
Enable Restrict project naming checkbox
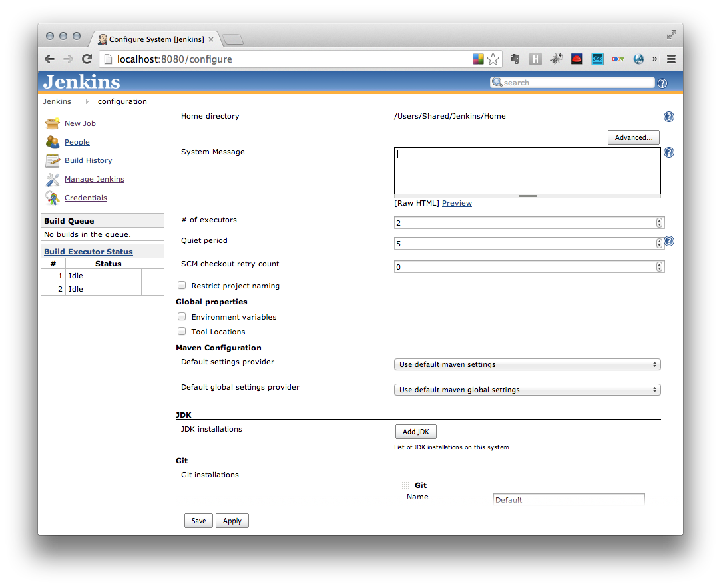click(182, 285)
